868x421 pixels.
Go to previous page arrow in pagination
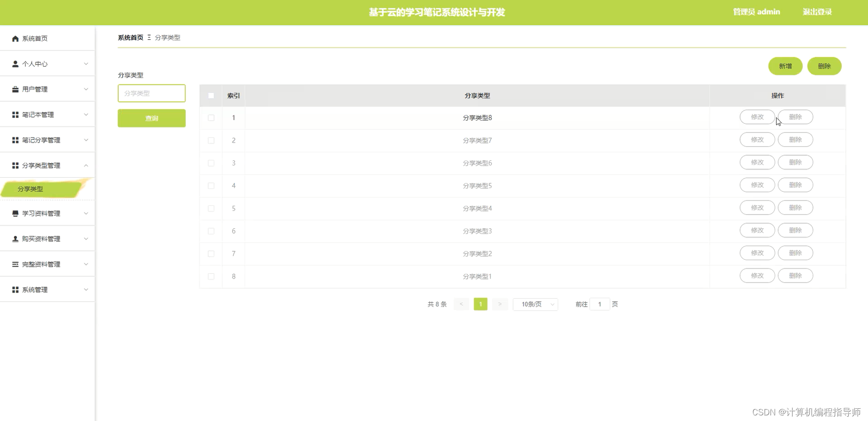[x=461, y=304]
